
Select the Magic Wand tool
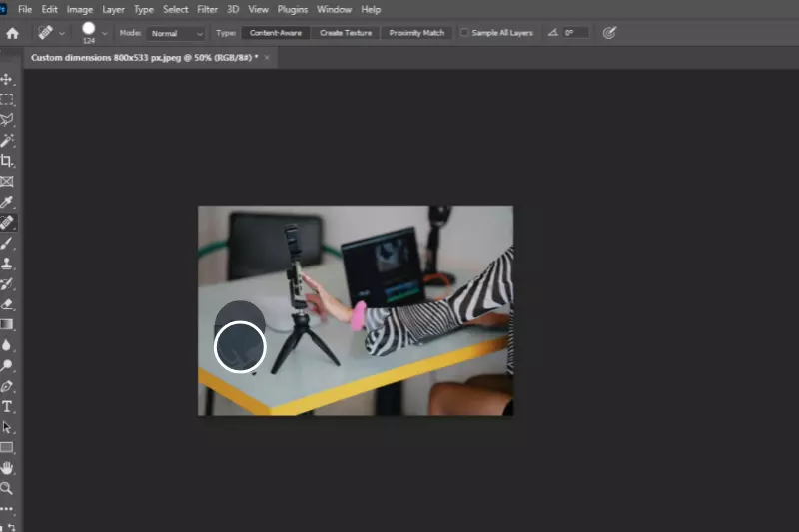(7, 141)
